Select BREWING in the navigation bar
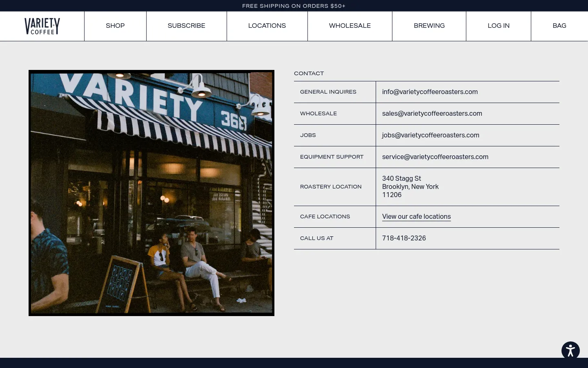The width and height of the screenshot is (588, 368). [429, 26]
